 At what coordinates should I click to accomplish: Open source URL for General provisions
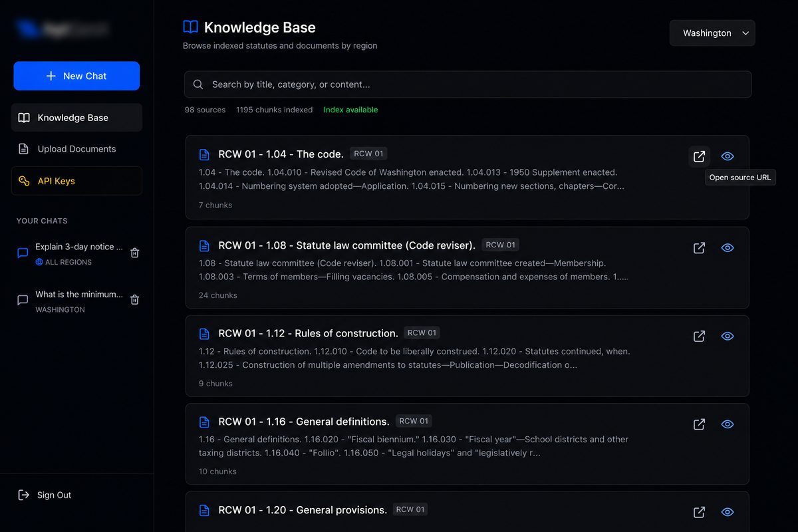(x=699, y=512)
